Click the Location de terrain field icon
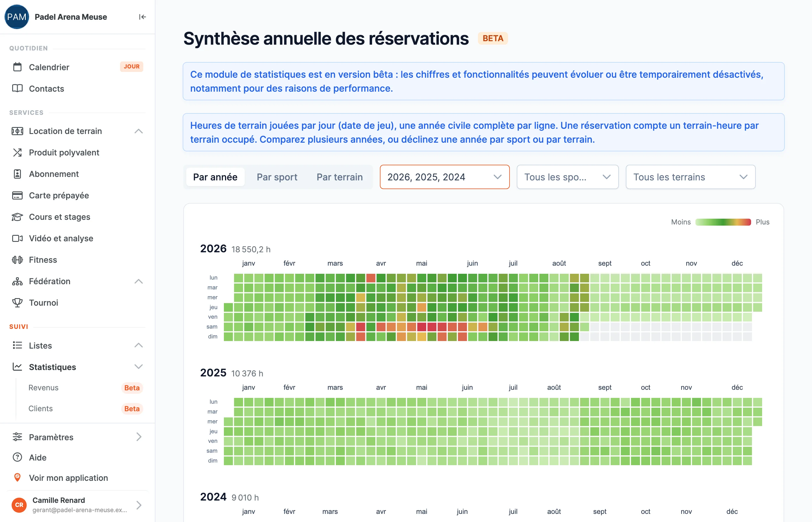 tap(17, 131)
